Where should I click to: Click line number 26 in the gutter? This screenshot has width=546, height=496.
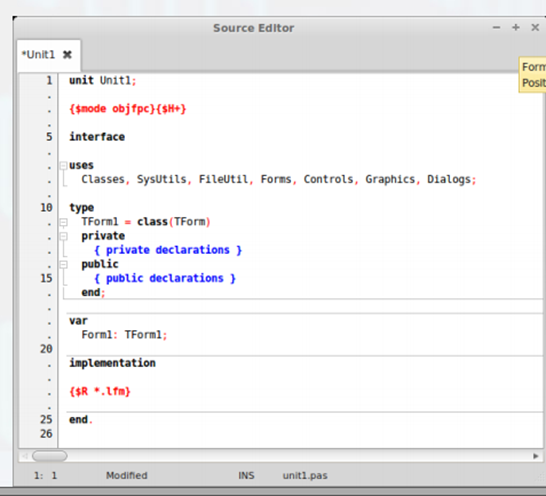(46, 434)
